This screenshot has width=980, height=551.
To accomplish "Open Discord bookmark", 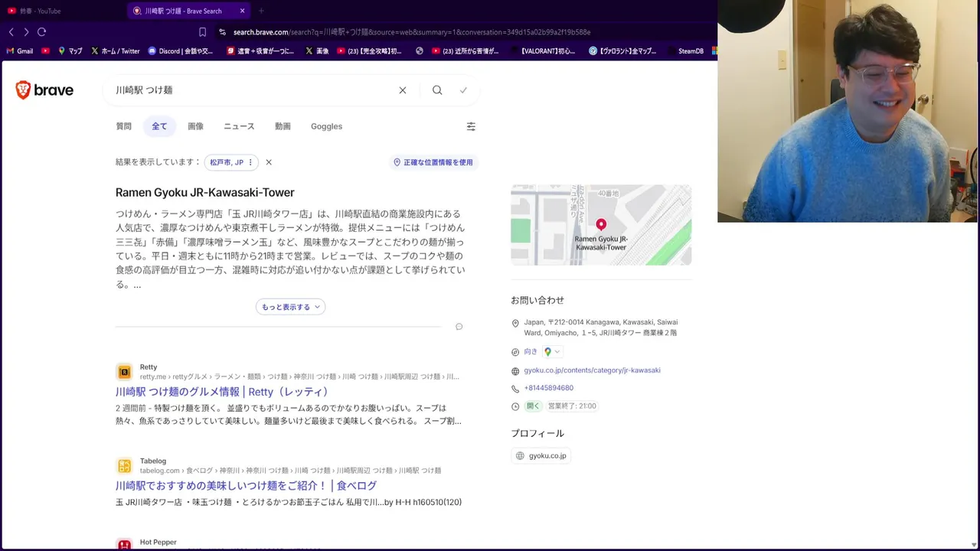I will coord(181,51).
